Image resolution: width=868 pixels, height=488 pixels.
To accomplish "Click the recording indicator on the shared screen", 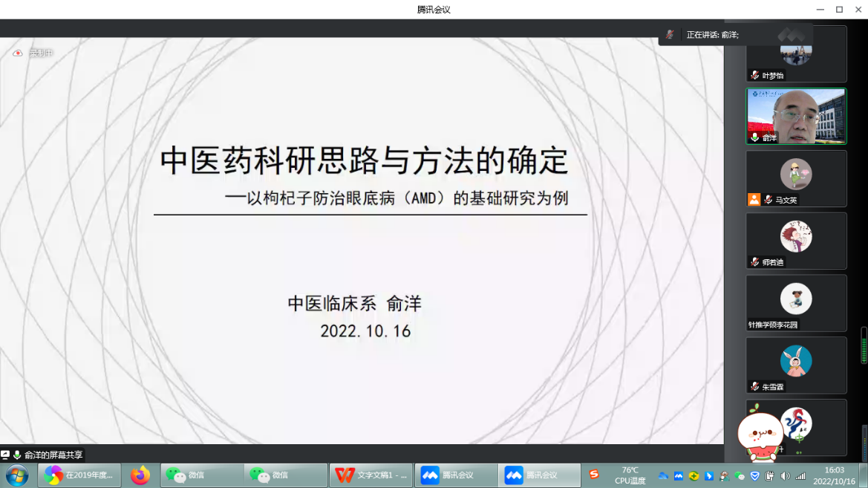I will pyautogui.click(x=18, y=53).
